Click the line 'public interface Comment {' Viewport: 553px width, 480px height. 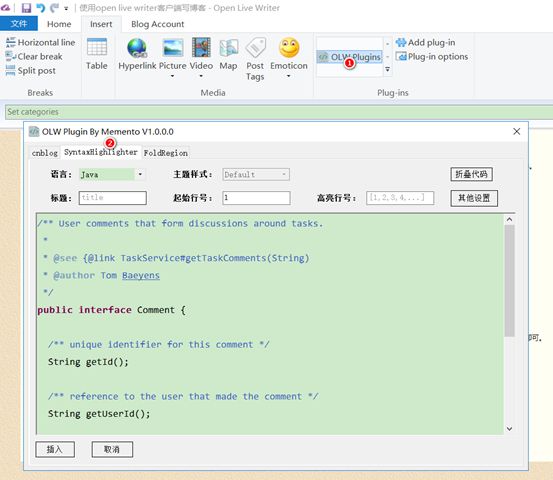tap(111, 310)
